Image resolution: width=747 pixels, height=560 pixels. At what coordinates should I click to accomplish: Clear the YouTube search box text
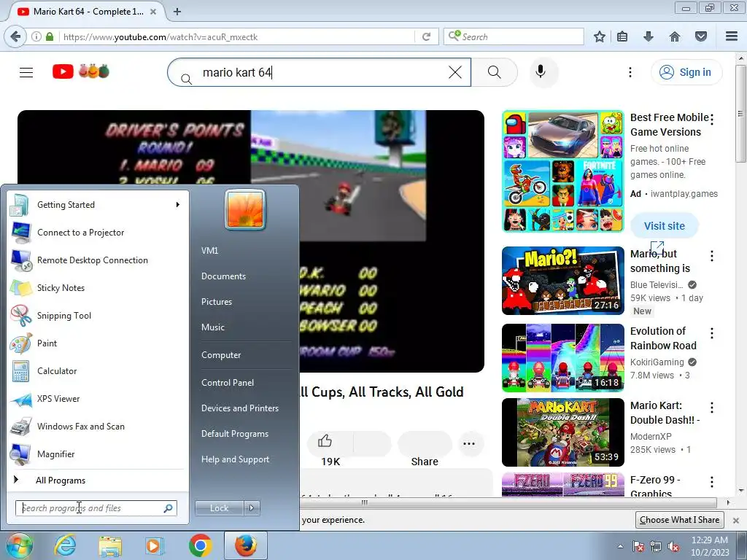(x=455, y=72)
